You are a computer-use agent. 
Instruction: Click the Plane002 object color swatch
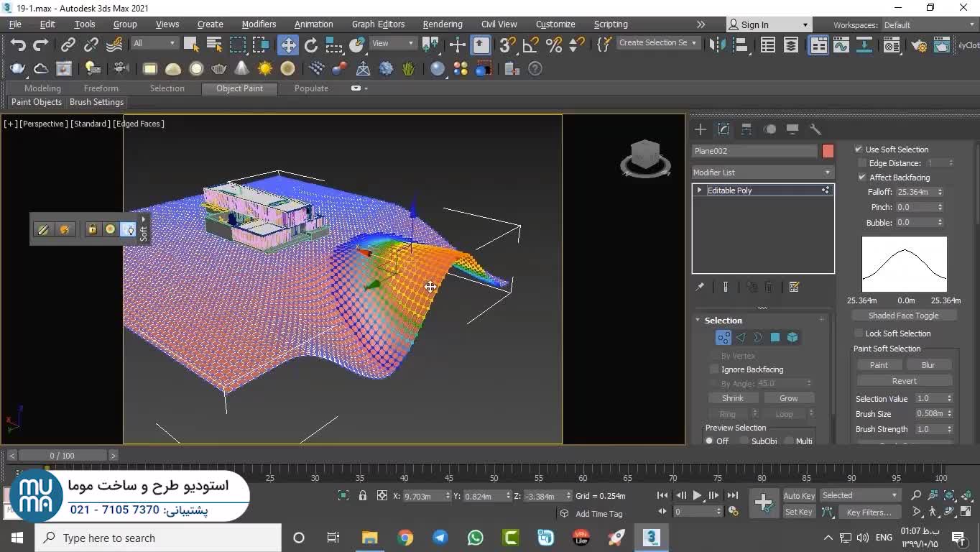pyautogui.click(x=828, y=151)
